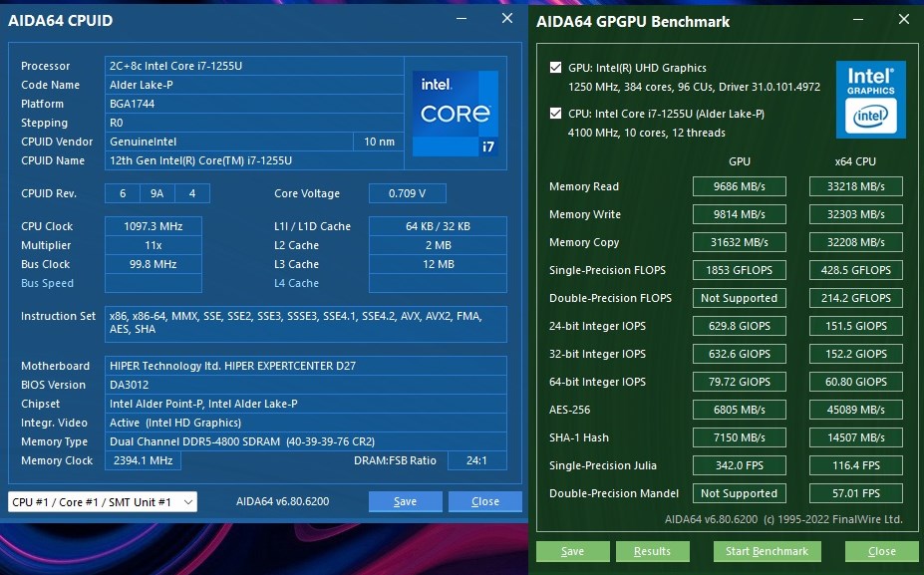Click the Start Benchmark button
The width and height of the screenshot is (924, 575).
768,551
